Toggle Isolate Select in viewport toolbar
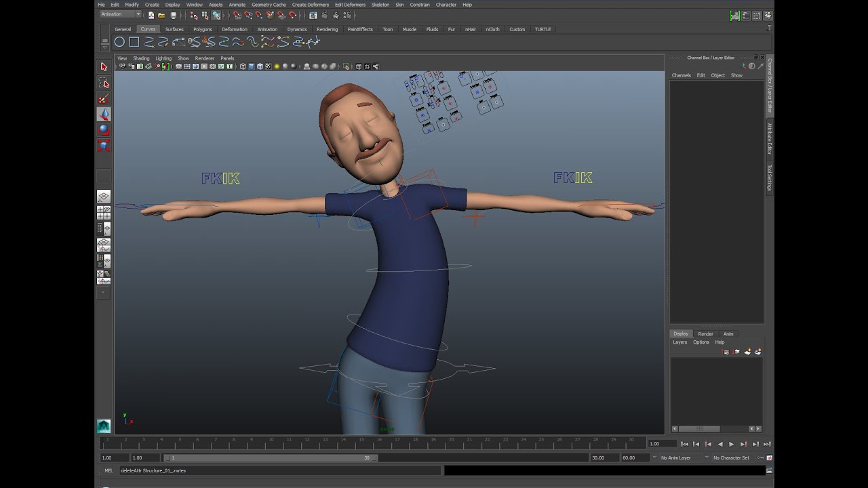The image size is (868, 488). [x=347, y=66]
